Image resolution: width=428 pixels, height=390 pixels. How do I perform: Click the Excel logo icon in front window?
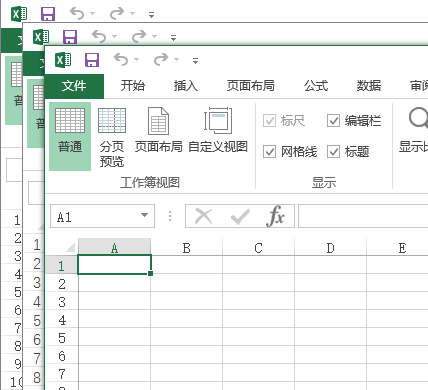click(x=63, y=60)
